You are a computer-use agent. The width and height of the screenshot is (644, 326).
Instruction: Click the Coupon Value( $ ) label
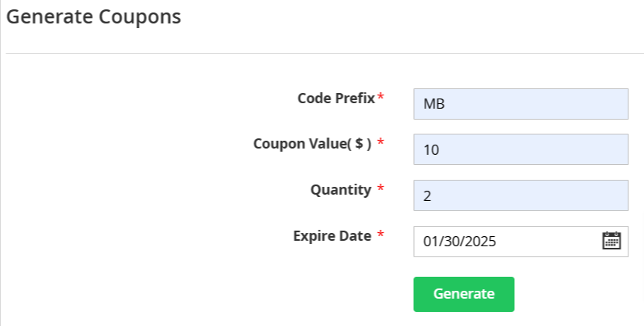point(312,144)
